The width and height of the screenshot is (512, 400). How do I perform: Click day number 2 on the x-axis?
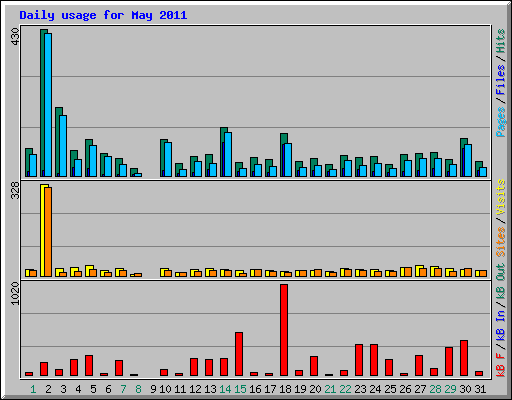pos(48,389)
